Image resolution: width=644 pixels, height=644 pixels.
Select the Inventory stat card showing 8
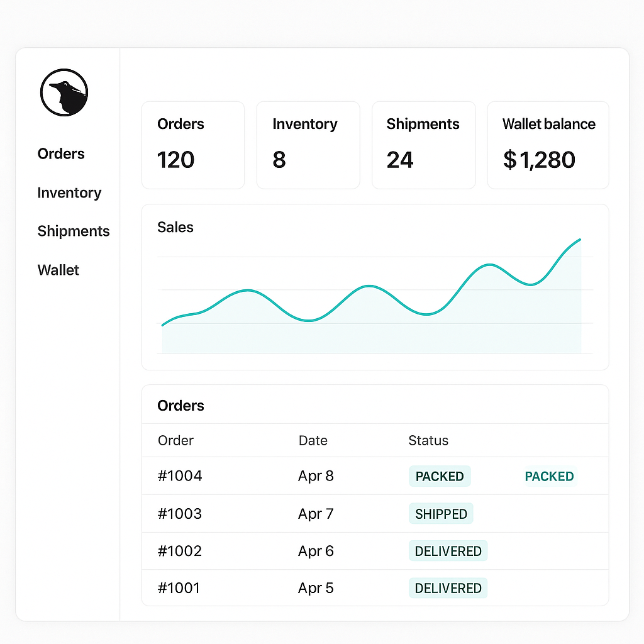point(308,145)
